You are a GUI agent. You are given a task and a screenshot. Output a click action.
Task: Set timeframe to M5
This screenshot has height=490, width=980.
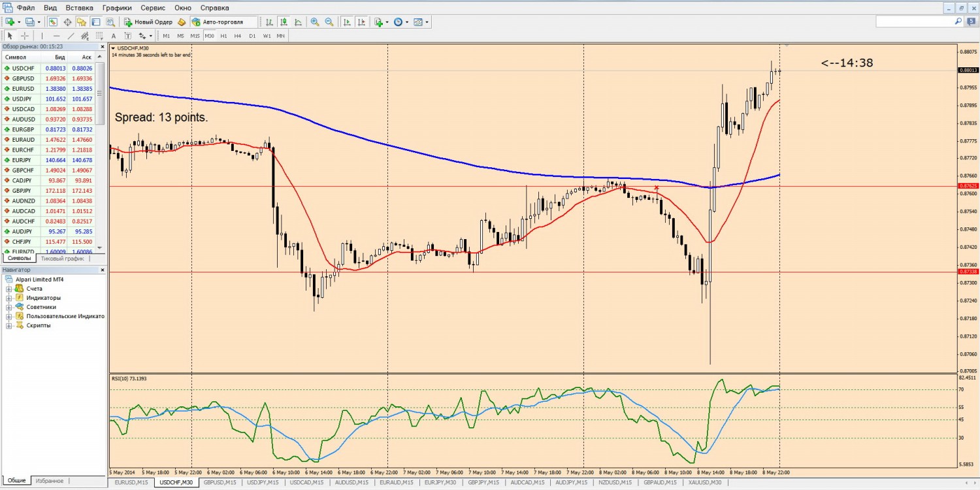point(180,36)
